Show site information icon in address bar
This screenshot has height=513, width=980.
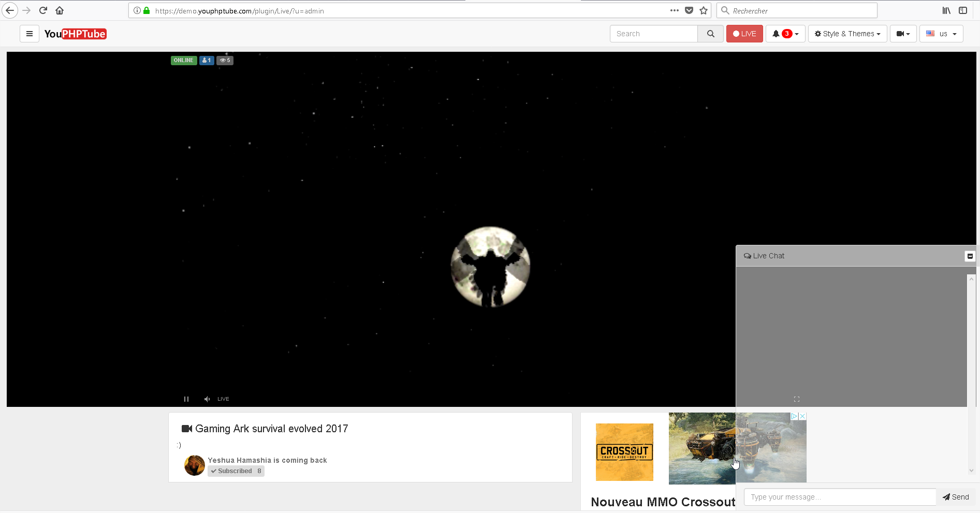point(137,10)
